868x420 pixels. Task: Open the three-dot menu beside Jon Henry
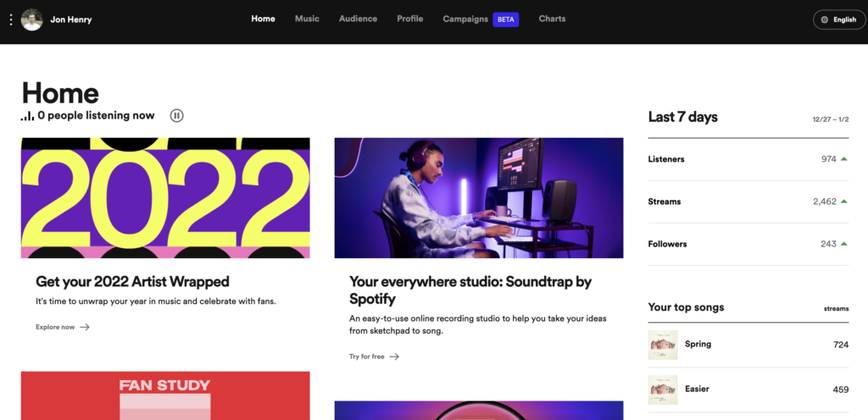[11, 19]
